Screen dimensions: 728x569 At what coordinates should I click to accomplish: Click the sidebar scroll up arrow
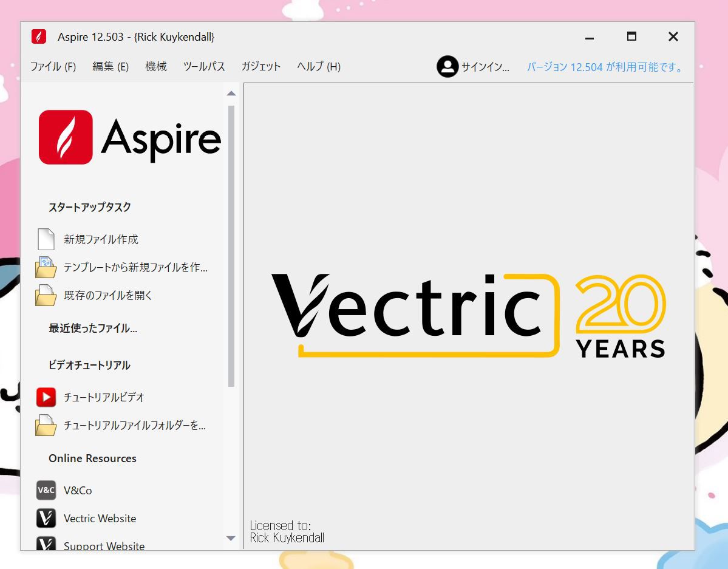[231, 94]
